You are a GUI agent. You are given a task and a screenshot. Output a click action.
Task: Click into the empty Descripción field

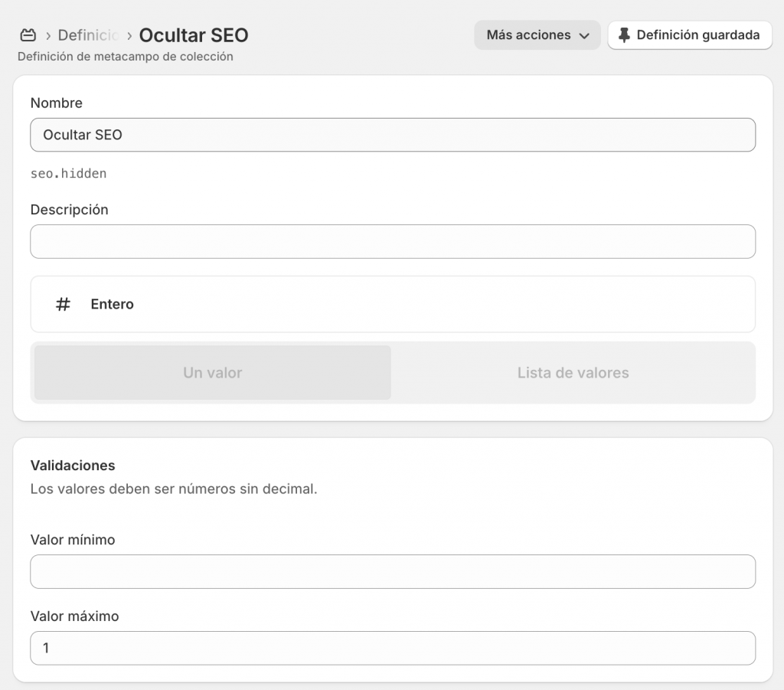392,241
